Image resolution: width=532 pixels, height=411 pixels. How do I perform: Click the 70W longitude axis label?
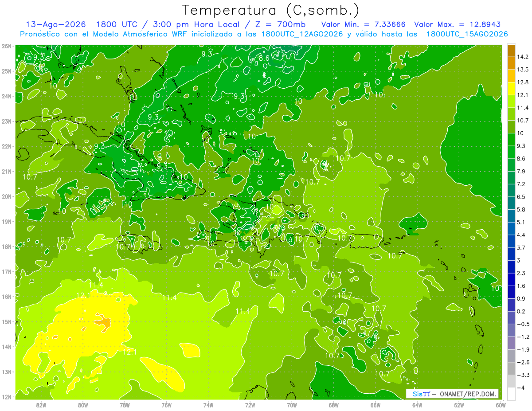pyautogui.click(x=292, y=405)
